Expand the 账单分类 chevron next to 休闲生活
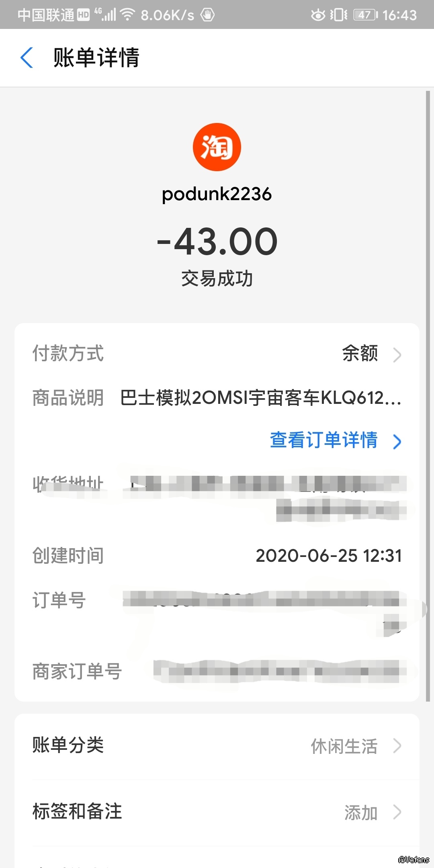This screenshot has width=434, height=868. click(x=397, y=746)
